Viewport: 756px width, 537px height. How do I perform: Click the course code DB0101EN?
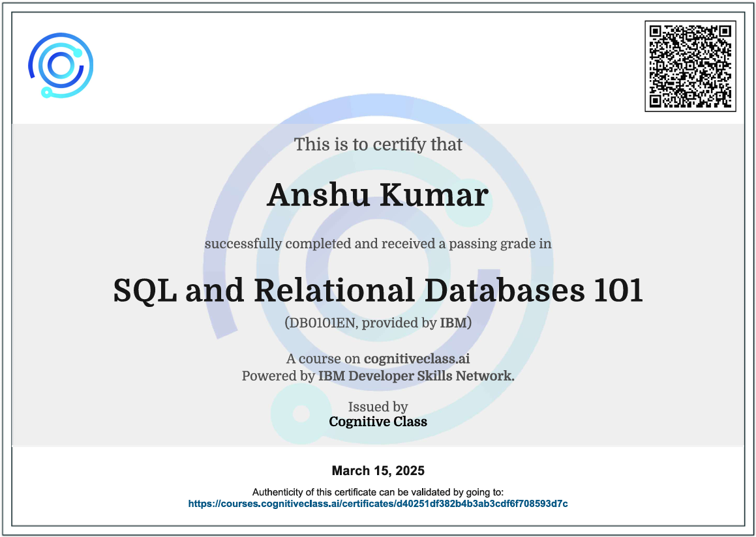tap(321, 323)
